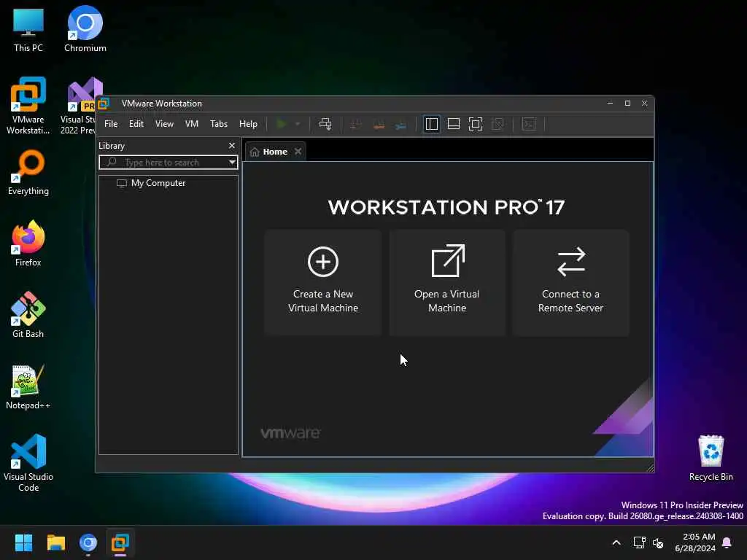Viewport: 747px width, 560px height.
Task: Select VMware Workstation desktop shortcut
Action: [x=28, y=106]
